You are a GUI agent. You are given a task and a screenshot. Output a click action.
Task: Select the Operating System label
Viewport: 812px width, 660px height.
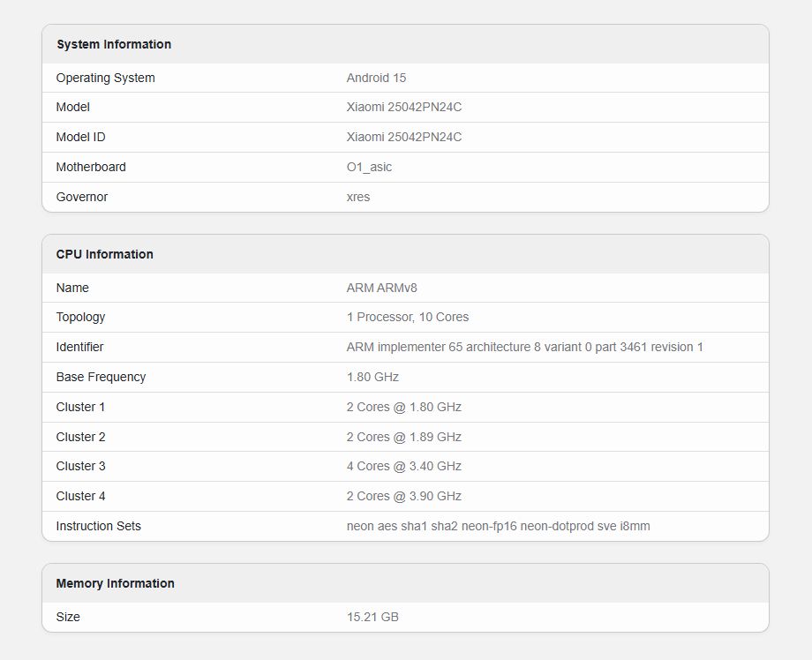point(106,79)
